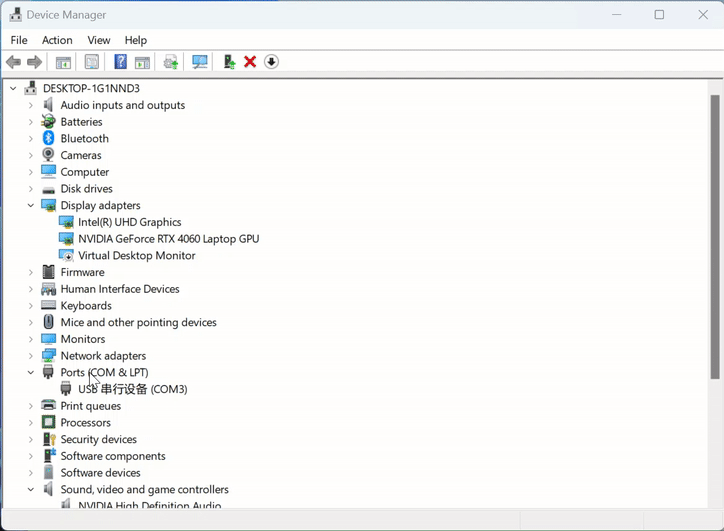The width and height of the screenshot is (724, 531).
Task: Open the Properties toolbar icon
Action: [92, 62]
